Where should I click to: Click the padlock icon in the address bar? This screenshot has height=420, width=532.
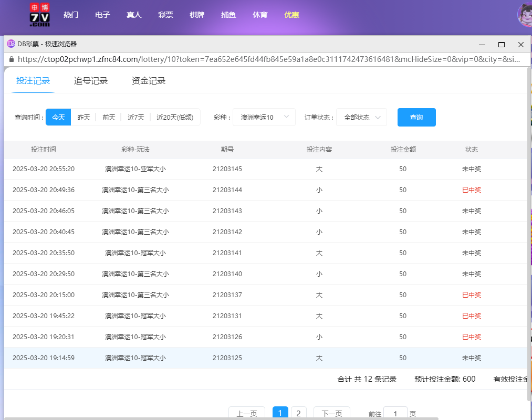12,59
